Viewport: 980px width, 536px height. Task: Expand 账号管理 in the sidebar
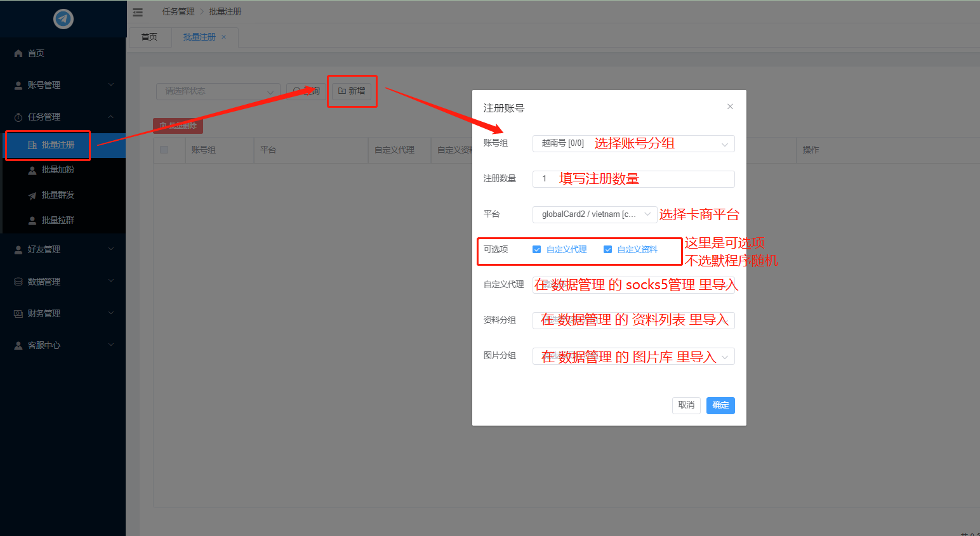[x=62, y=85]
